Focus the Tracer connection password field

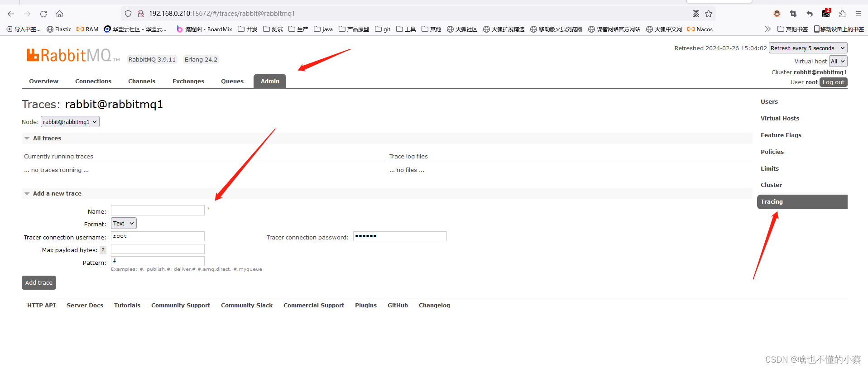pyautogui.click(x=400, y=236)
